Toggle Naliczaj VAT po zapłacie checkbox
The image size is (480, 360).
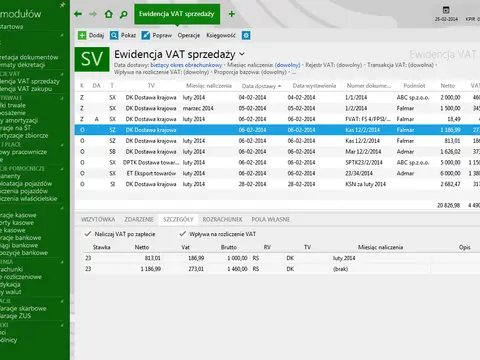(x=88, y=234)
